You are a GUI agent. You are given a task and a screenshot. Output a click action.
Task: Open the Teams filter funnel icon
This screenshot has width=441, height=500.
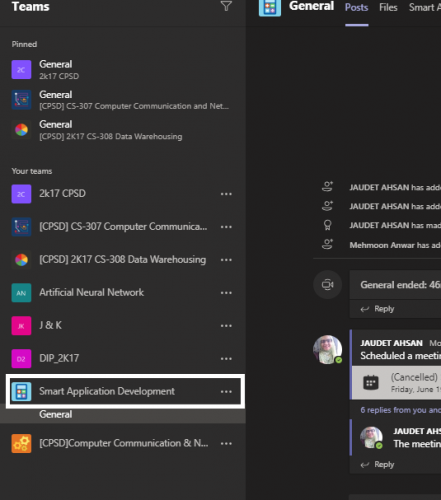pyautogui.click(x=226, y=6)
